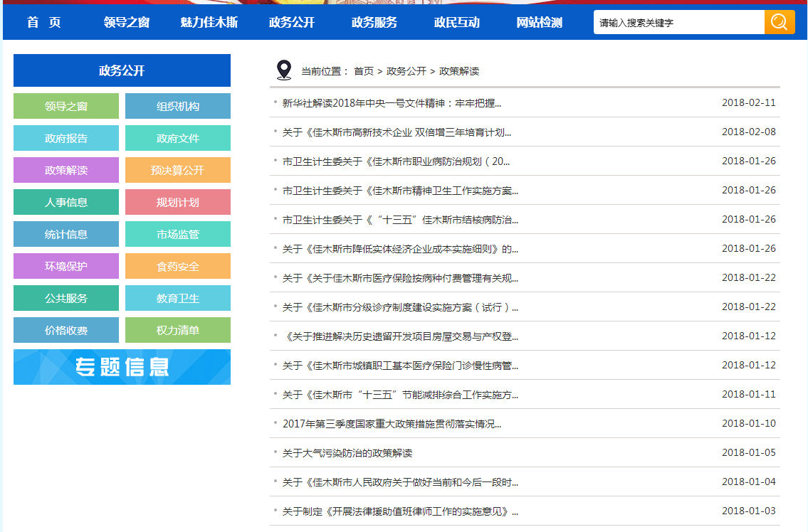Click the 专题信息 banner image
This screenshot has width=808, height=532.
(x=122, y=367)
